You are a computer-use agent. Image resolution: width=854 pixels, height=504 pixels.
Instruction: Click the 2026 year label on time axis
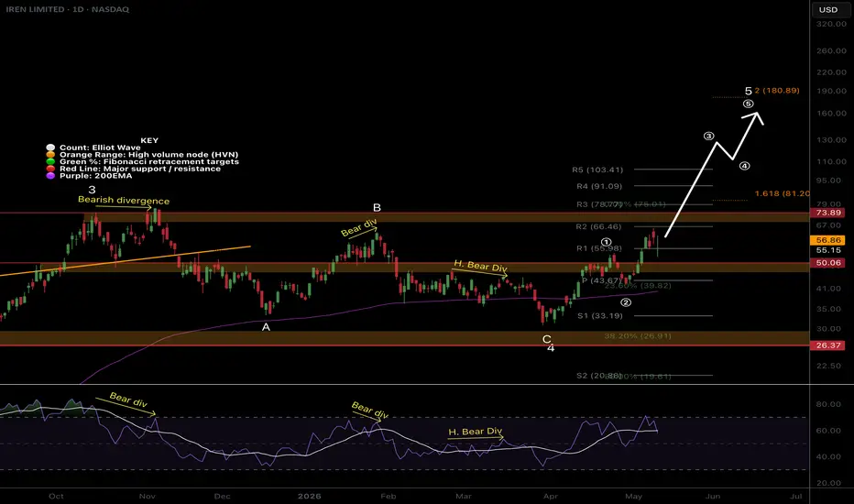click(310, 497)
